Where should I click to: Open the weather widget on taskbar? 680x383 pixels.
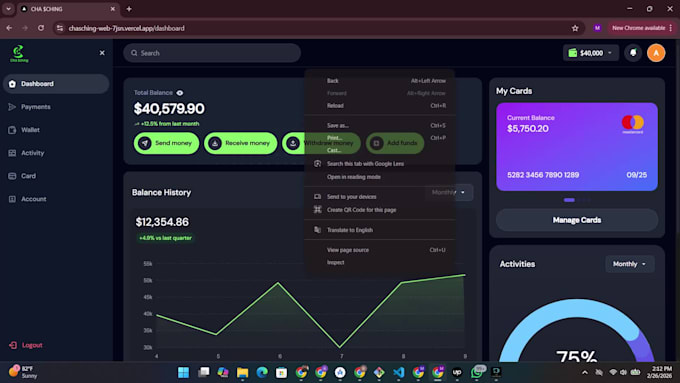point(23,372)
